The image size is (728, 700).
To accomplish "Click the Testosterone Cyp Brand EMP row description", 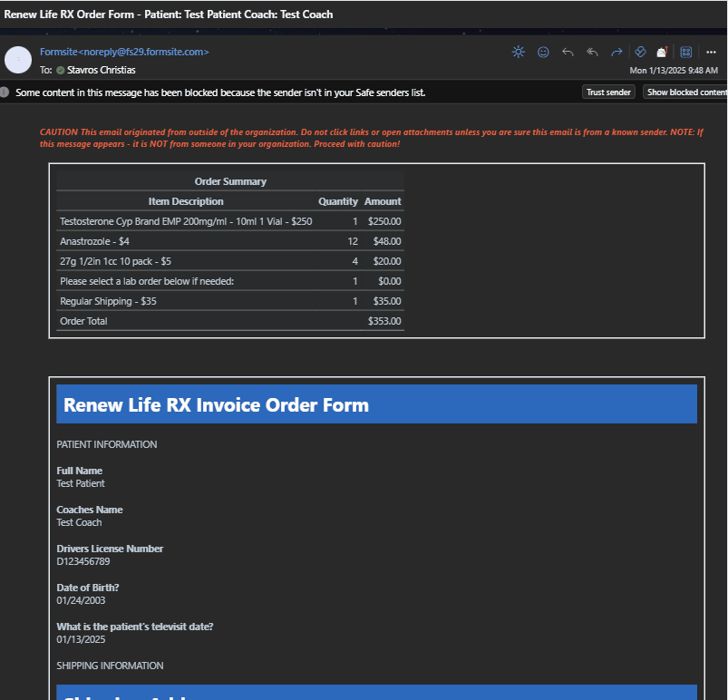I will (186, 221).
